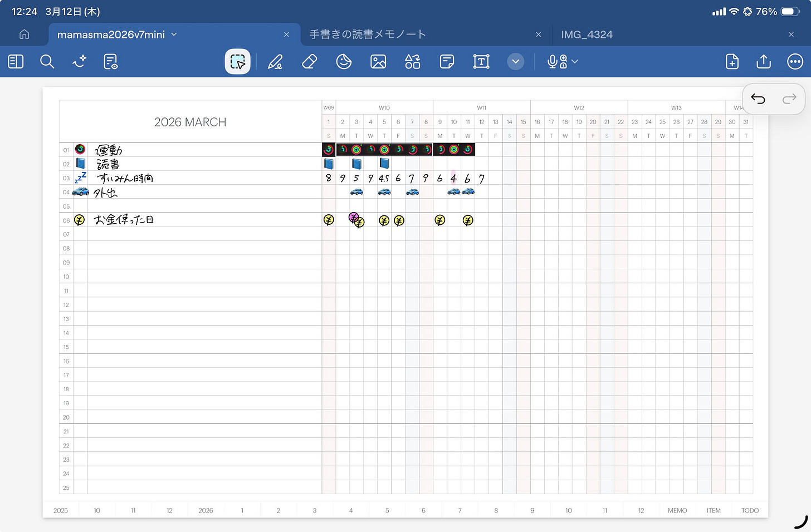The width and height of the screenshot is (811, 532).
Task: Tap the W13 week header
Action: coord(676,108)
